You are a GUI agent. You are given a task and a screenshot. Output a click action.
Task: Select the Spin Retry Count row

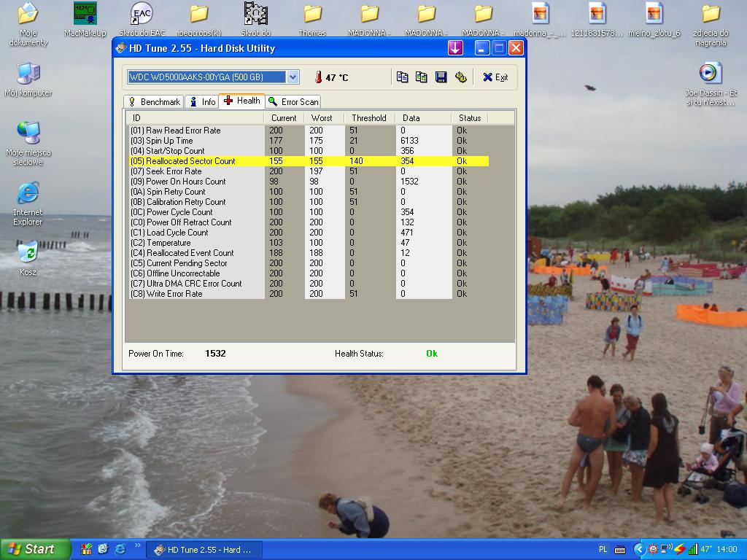(308, 192)
